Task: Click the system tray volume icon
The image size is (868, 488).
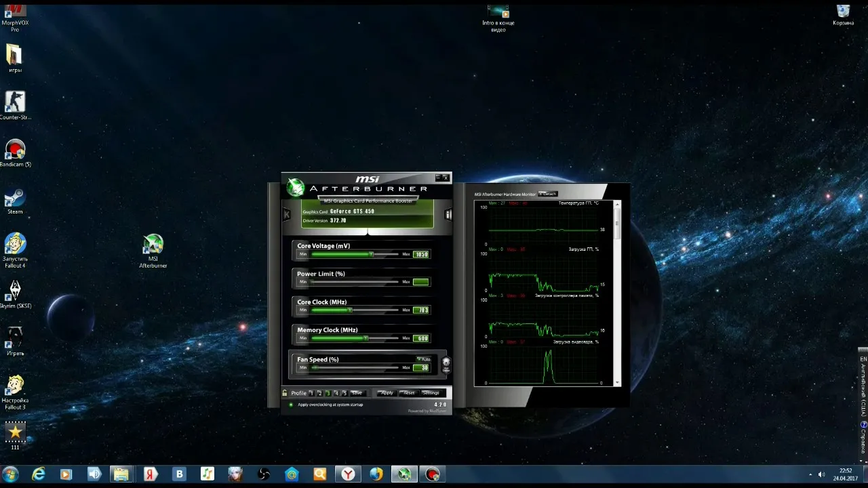Action: click(822, 474)
